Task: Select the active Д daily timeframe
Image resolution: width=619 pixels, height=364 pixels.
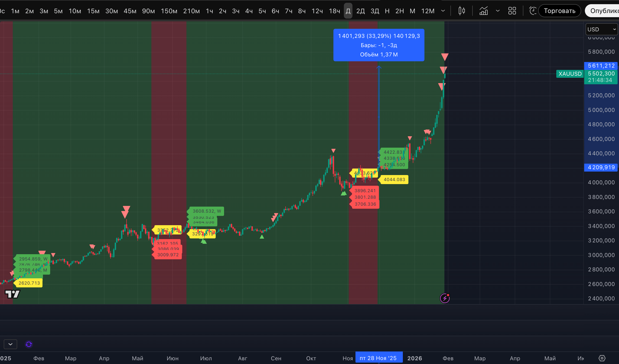Action: coord(348,11)
